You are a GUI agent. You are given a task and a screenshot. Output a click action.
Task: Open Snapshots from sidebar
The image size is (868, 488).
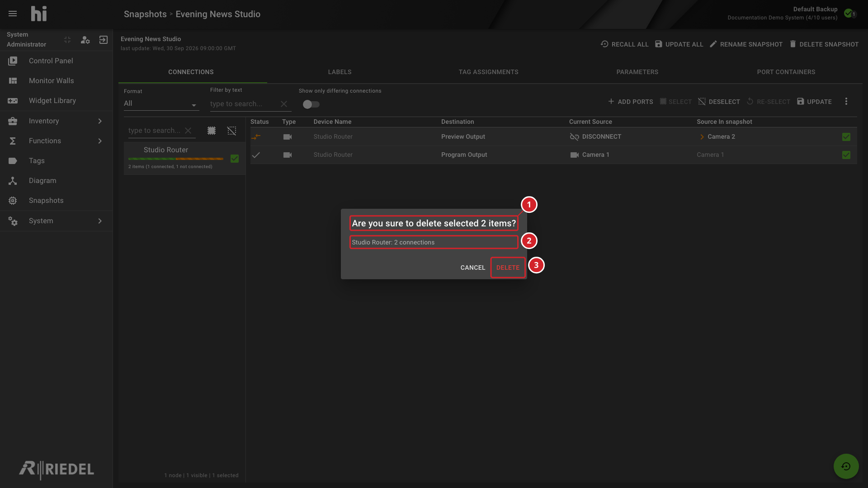pos(57,200)
